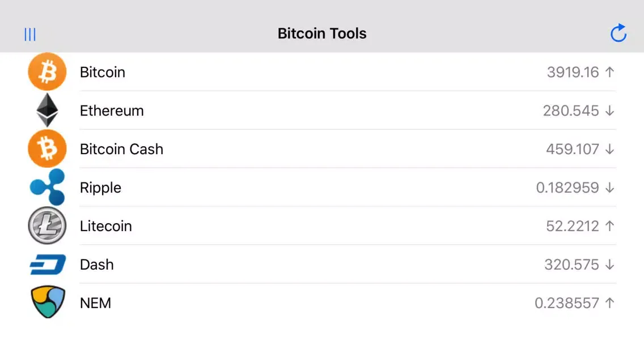Click the Ethereum diamond logo
644x362 pixels.
pyautogui.click(x=47, y=110)
